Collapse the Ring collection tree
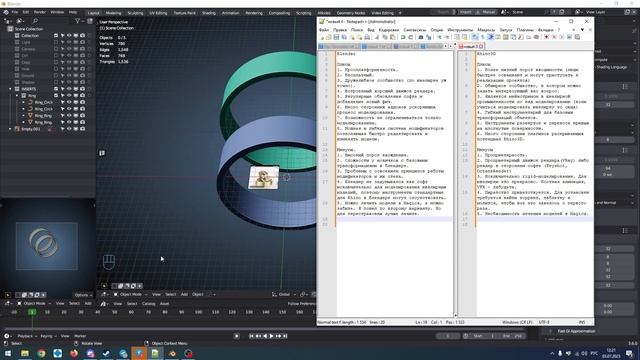Image resolution: width=640 pixels, height=360 pixels. [17, 96]
